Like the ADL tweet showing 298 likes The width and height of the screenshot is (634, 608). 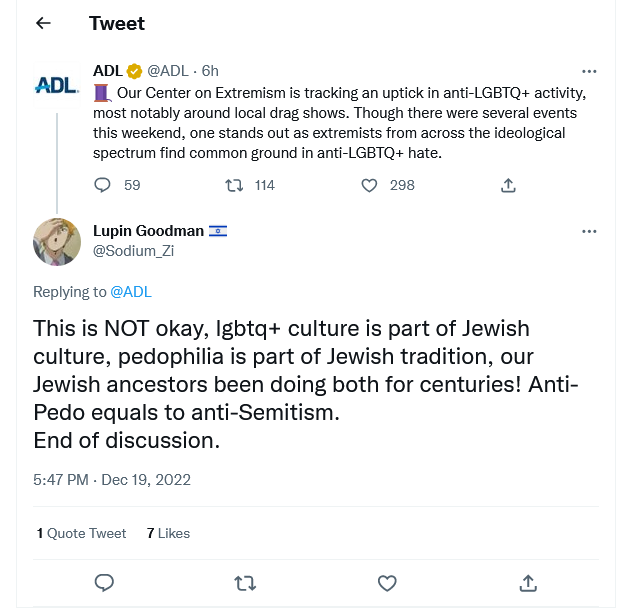coord(369,185)
